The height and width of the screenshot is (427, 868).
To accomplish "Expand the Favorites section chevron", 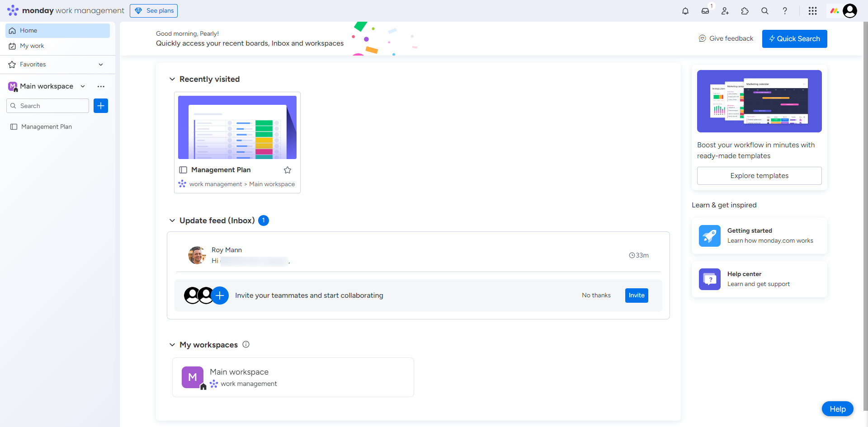I will coord(101,64).
